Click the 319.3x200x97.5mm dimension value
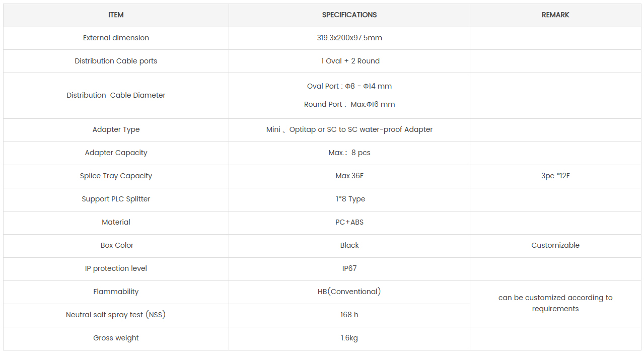Screen dimensions: 644x354 pyautogui.click(x=349, y=38)
